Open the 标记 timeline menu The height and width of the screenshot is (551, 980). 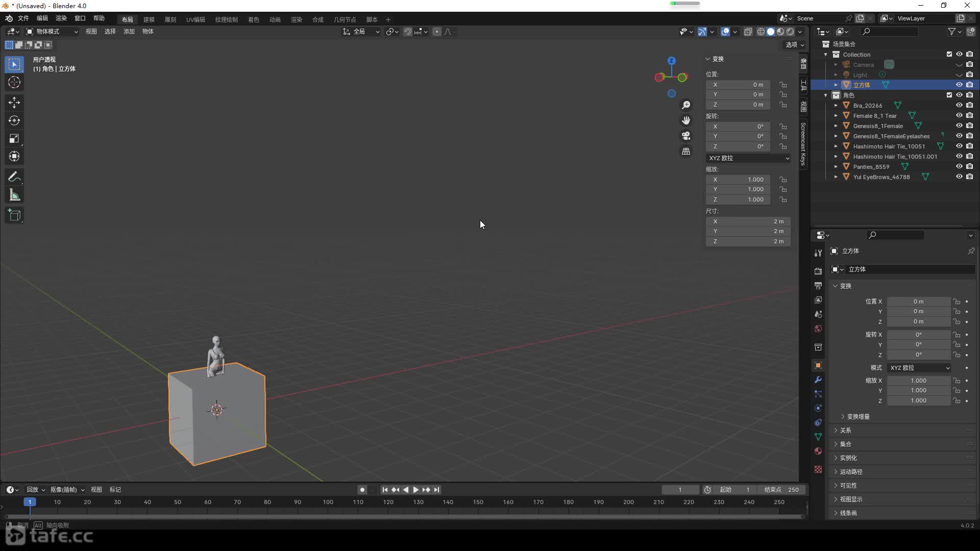click(115, 490)
